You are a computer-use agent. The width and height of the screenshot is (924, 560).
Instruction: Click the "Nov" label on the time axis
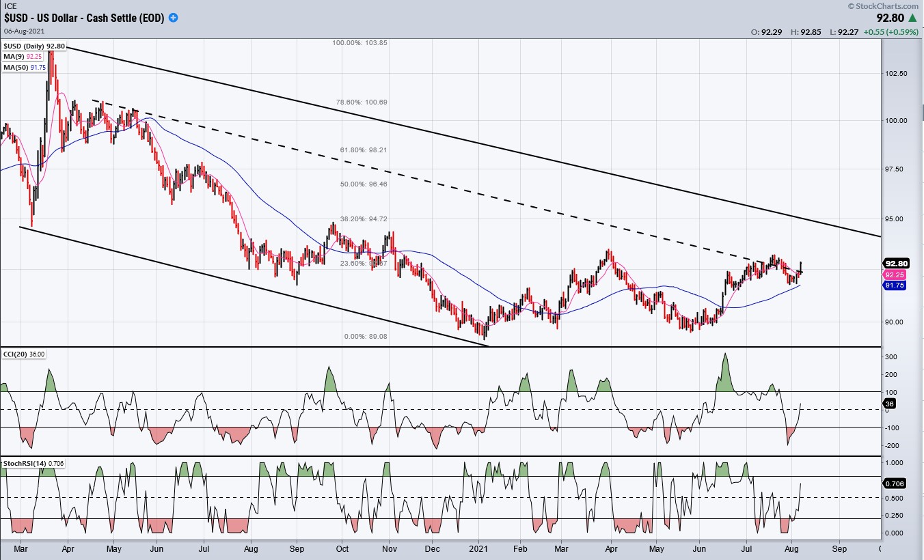tap(390, 548)
